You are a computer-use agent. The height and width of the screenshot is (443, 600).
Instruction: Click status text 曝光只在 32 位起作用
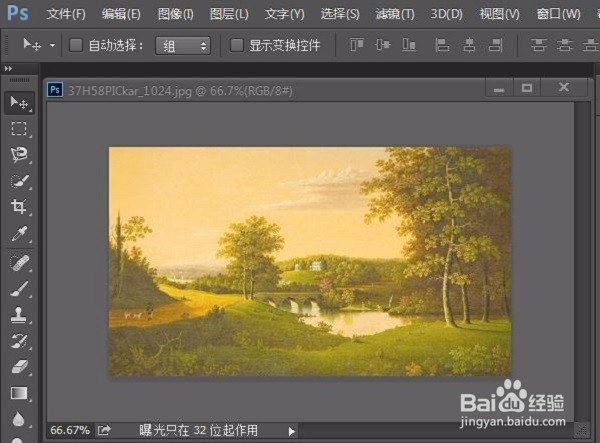tap(198, 430)
